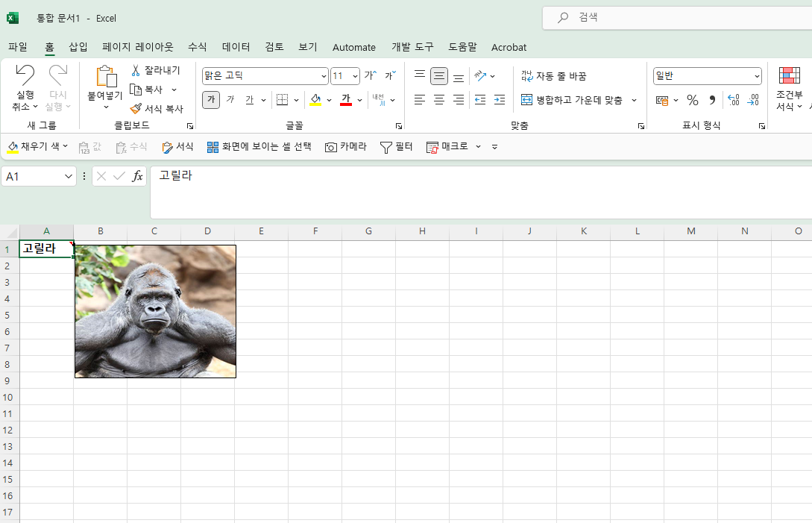Open the 파일 tab

point(18,47)
